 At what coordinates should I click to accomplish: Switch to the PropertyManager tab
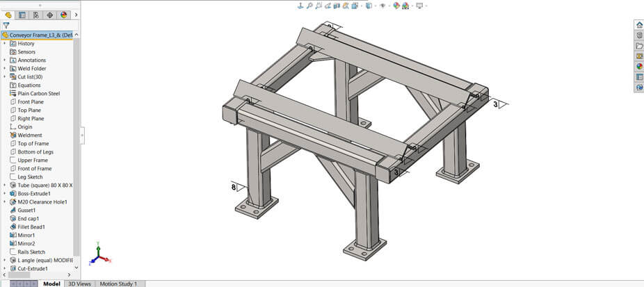tap(22, 15)
